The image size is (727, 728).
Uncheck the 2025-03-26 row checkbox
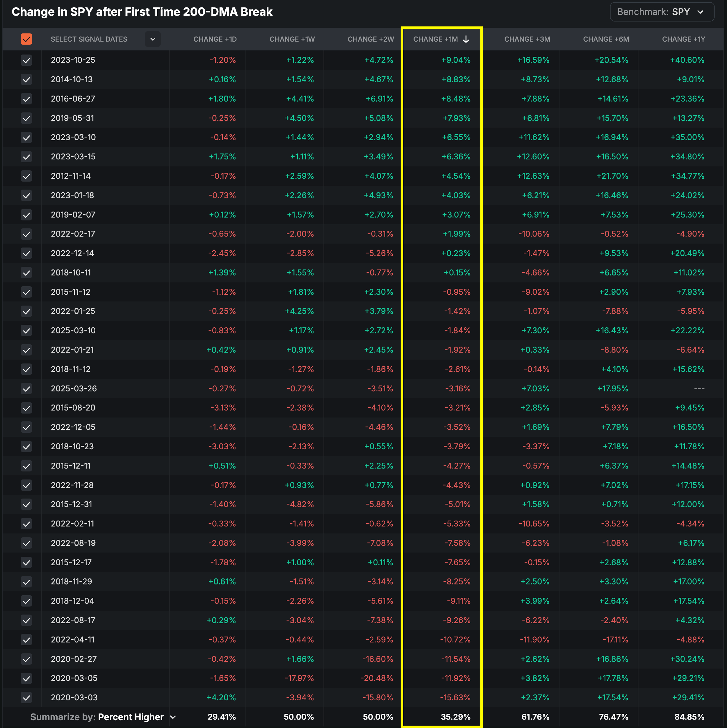tap(26, 388)
